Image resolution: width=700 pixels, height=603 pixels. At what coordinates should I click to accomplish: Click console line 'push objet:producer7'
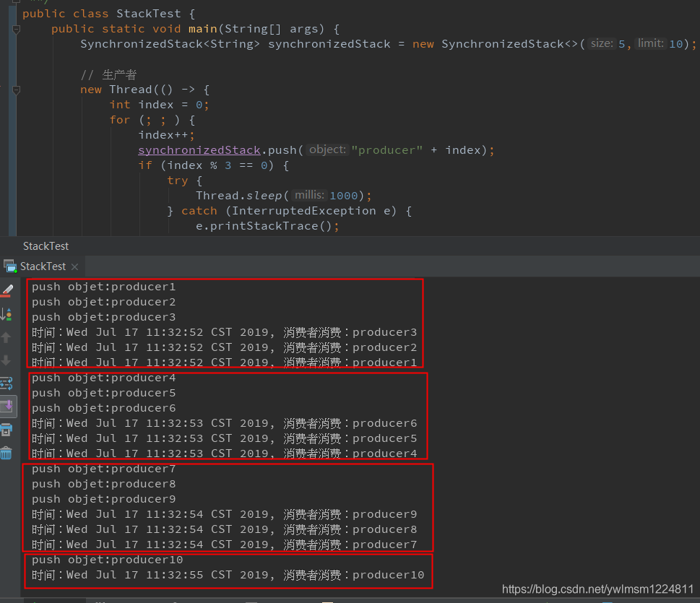[103, 469]
